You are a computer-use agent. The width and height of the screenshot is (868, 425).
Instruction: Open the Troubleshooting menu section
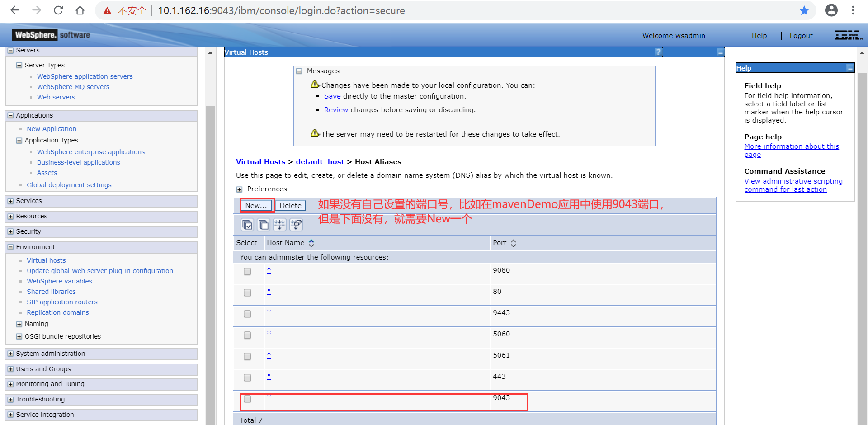(x=10, y=399)
